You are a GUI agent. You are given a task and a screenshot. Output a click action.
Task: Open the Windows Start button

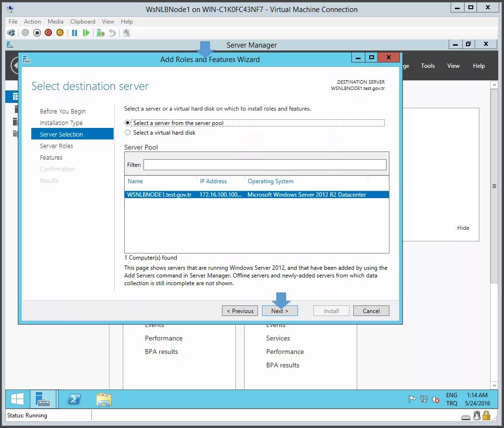click(17, 400)
